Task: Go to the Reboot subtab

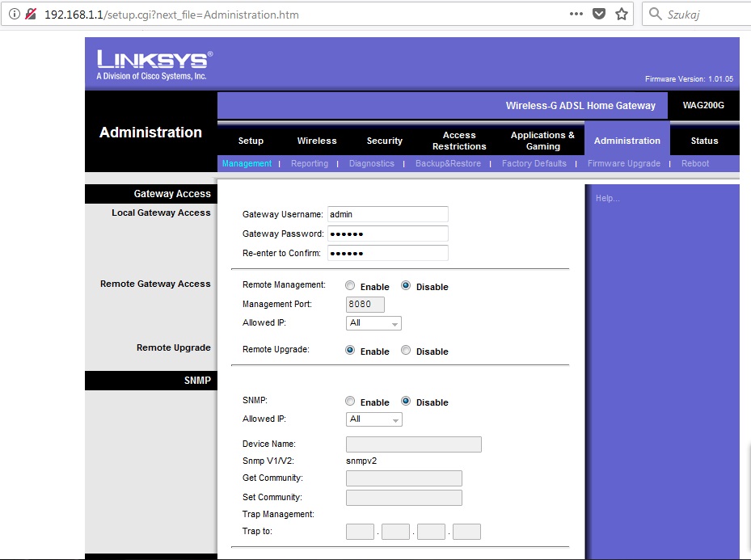Action: click(x=695, y=164)
